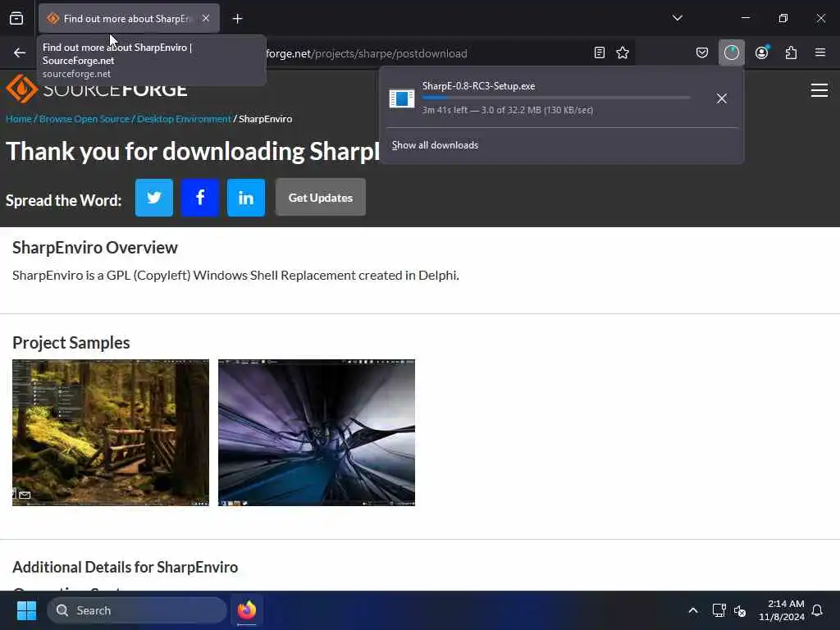Close the SharpEnviro browser tab

[206, 18]
